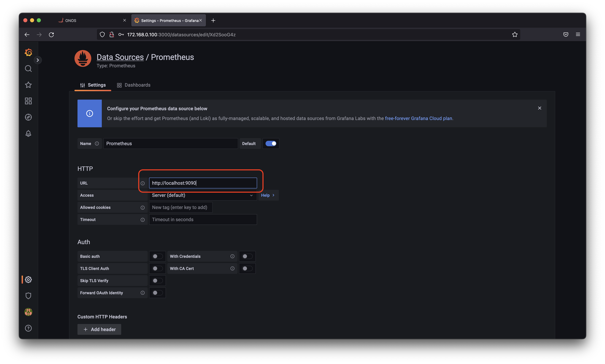
Task: Open starred dashboards in sidebar
Action: (x=29, y=85)
